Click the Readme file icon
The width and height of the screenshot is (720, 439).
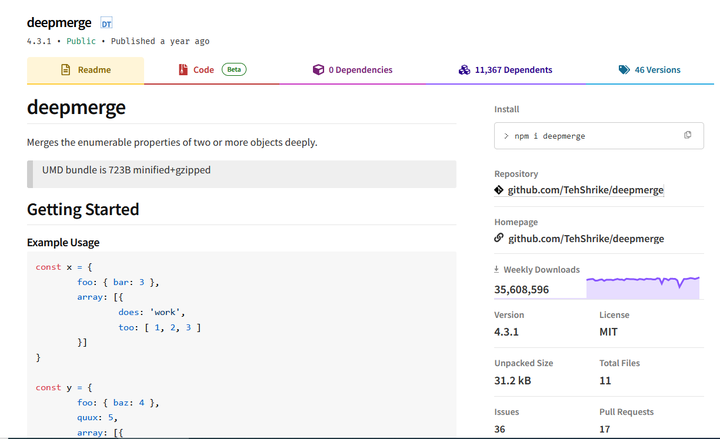point(66,70)
